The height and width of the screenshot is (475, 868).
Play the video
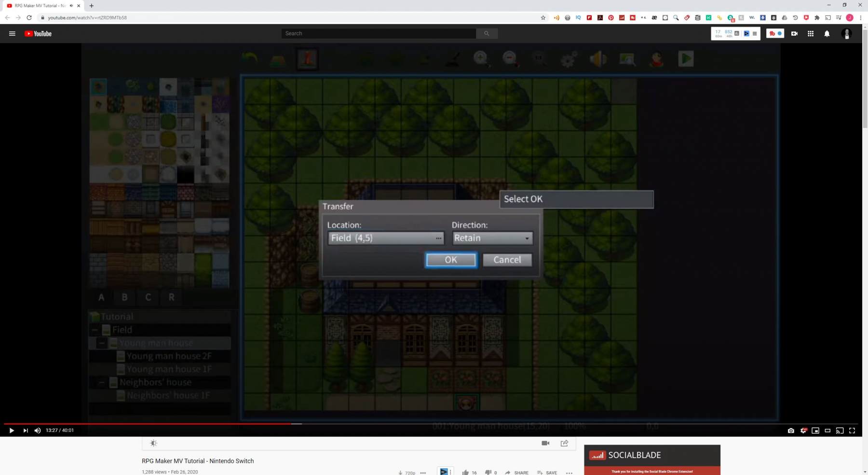click(12, 431)
